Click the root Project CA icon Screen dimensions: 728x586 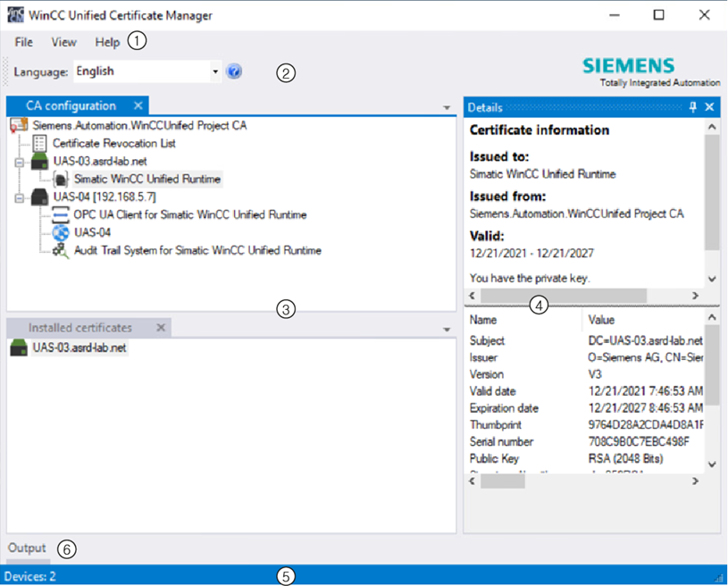(x=19, y=126)
